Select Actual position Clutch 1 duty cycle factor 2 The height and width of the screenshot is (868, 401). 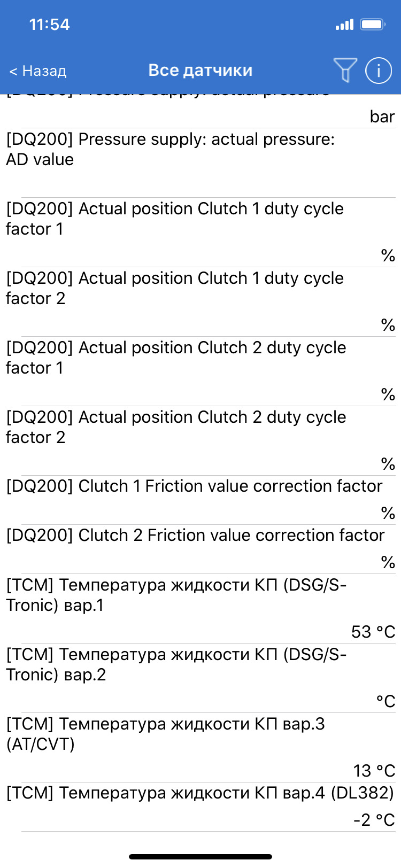[200, 302]
